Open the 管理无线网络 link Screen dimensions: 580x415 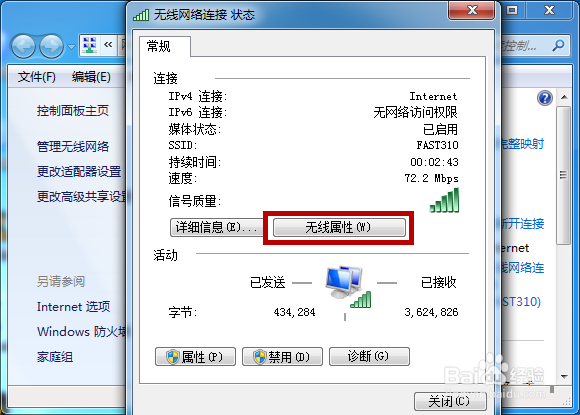pos(73,146)
